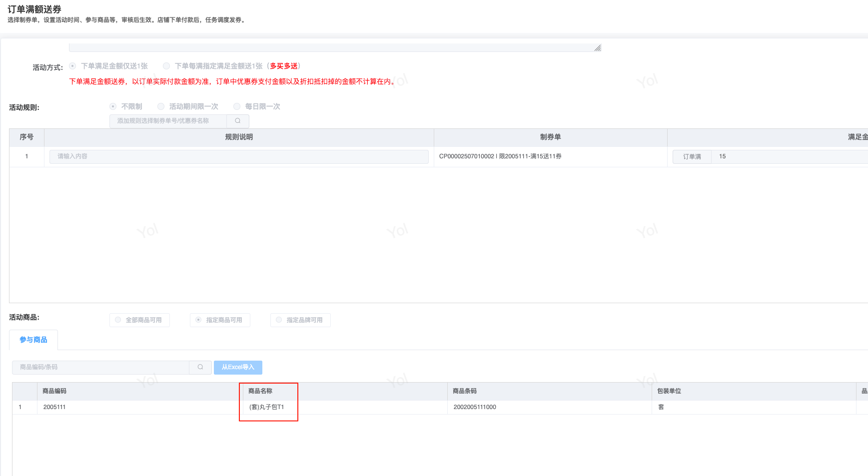
Task: Select 下单满足金额仅送1张 radio option
Action: (73, 66)
